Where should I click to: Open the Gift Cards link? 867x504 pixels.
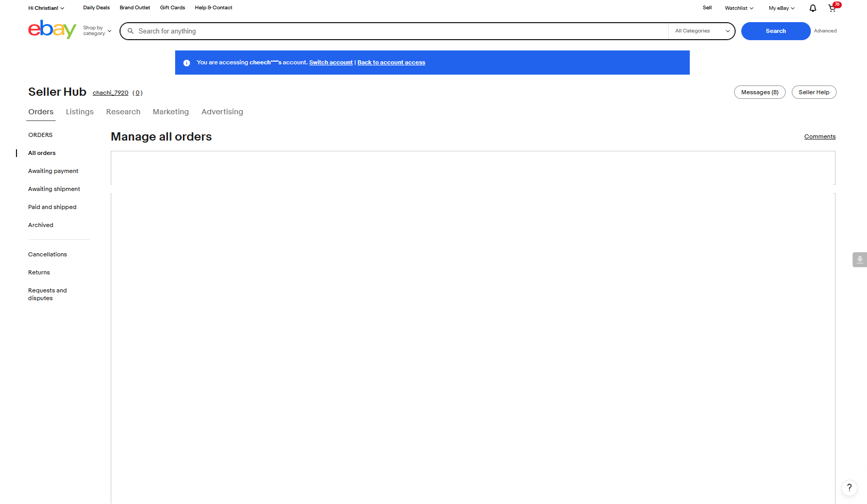173,8
